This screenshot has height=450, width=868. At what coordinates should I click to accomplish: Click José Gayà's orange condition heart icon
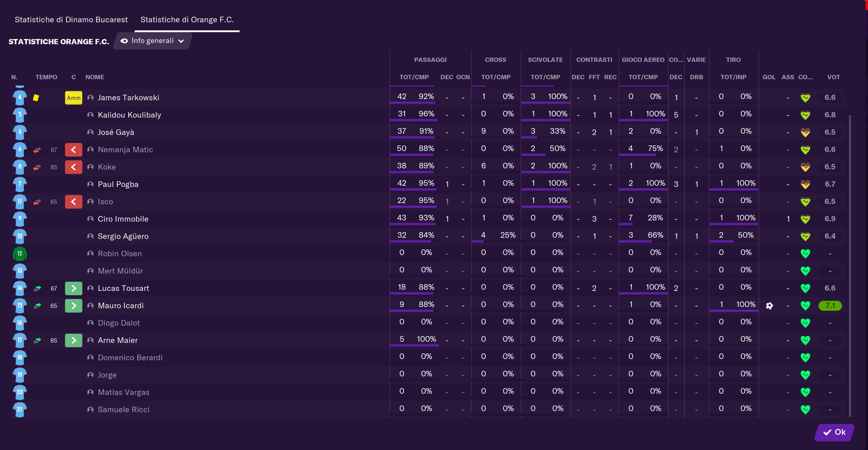[x=805, y=132]
